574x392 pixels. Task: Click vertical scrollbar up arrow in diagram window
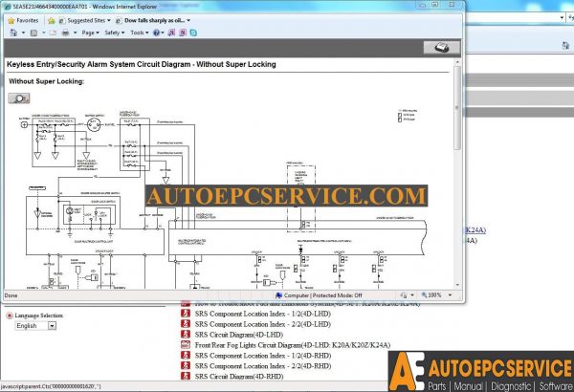[457, 63]
